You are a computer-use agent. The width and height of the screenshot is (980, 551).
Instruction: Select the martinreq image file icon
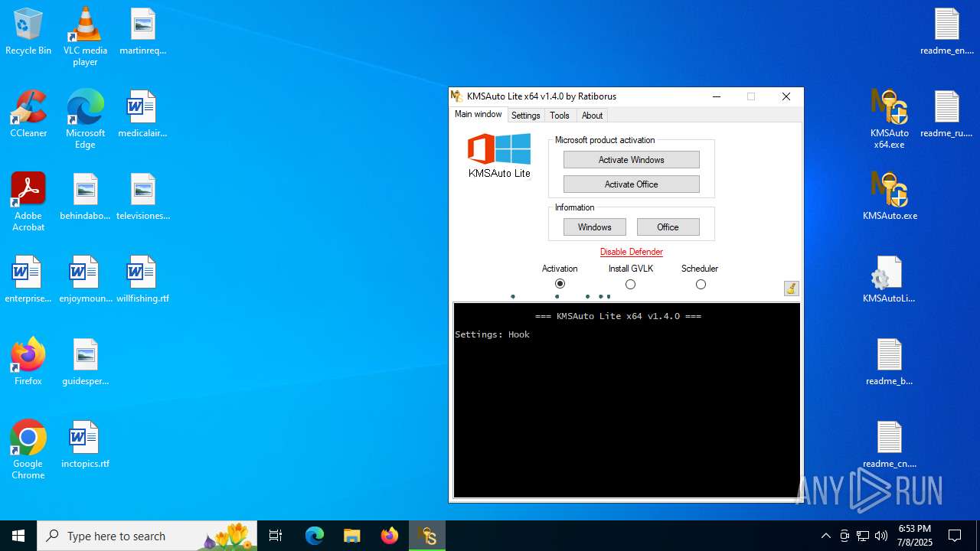point(142,32)
